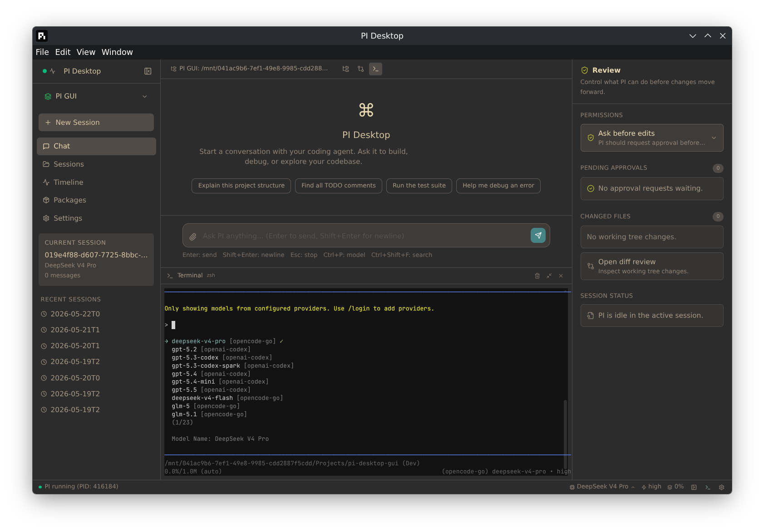Viewport: 764px width, 532px height.
Task: Click Find all TODO comments suggestion
Action: point(339,186)
